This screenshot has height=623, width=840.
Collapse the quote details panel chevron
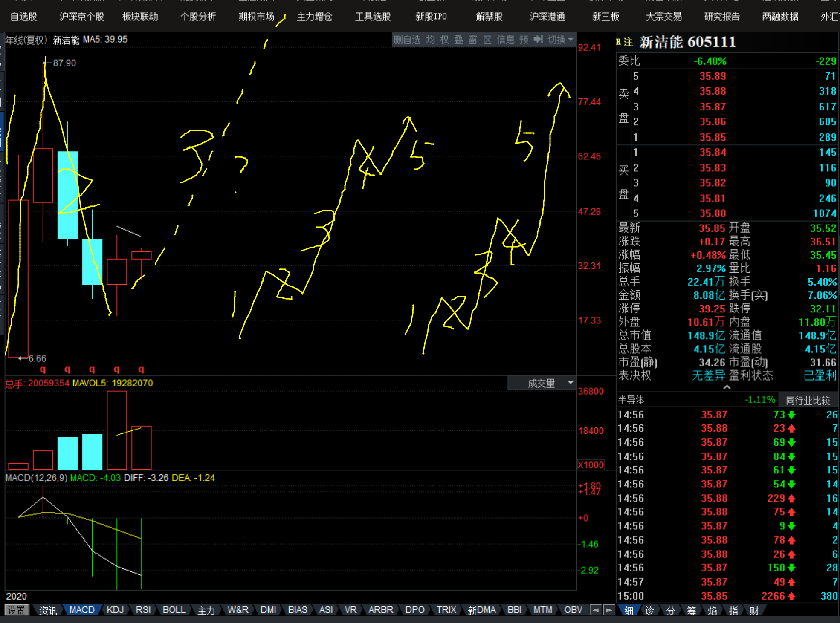727,387
